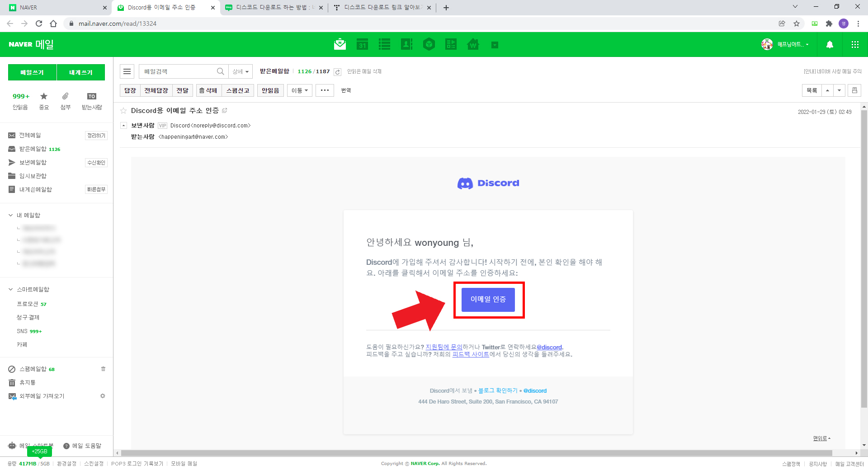Image resolution: width=868 pixels, height=470 pixels.
Task: Collapse the 스마트메일함 section
Action: 10,289
